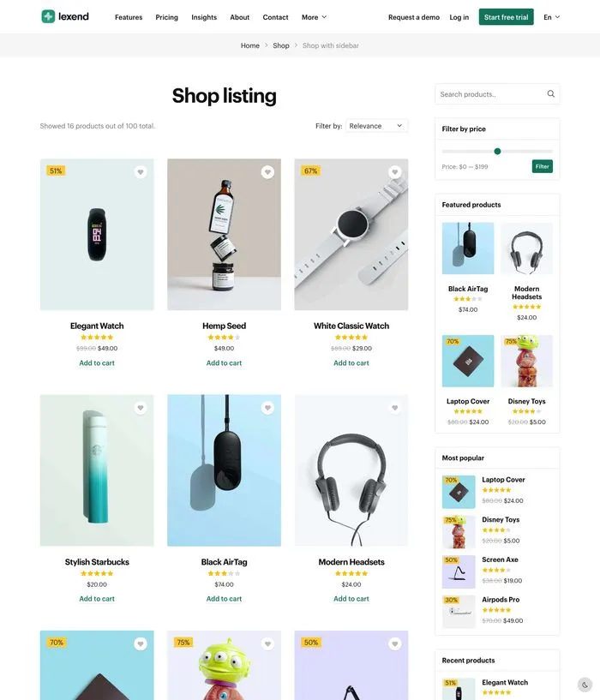The width and height of the screenshot is (600, 700).
Task: Click heart icon on Stylish Starbucks card
Action: click(x=141, y=408)
